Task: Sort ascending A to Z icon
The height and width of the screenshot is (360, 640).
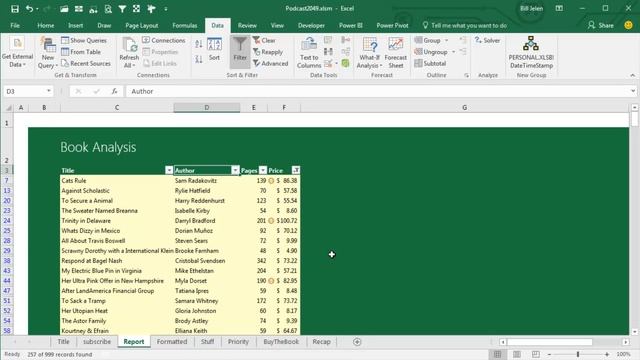Action: pyautogui.click(x=199, y=44)
